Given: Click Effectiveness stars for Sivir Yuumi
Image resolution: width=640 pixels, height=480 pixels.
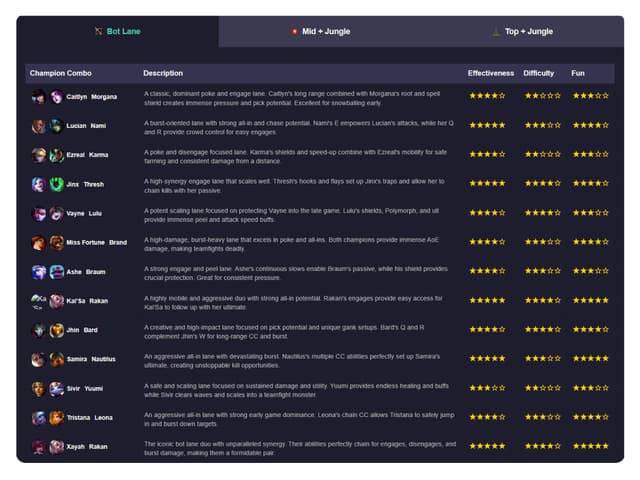Looking at the screenshot, I should 487,388.
